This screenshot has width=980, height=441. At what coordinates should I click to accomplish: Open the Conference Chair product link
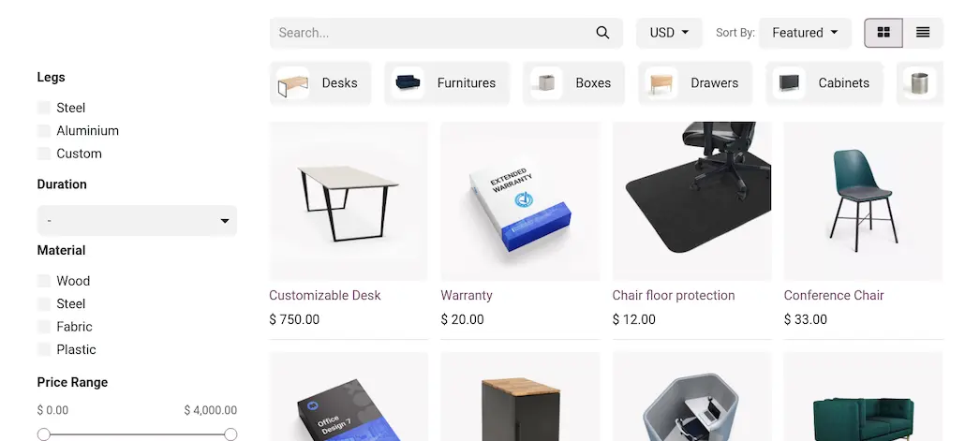click(834, 296)
